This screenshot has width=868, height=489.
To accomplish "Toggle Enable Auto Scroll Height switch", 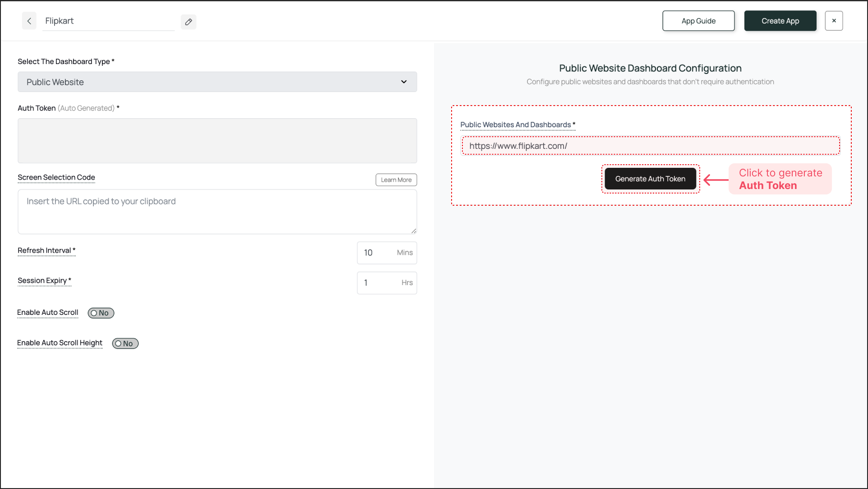I will click(125, 344).
